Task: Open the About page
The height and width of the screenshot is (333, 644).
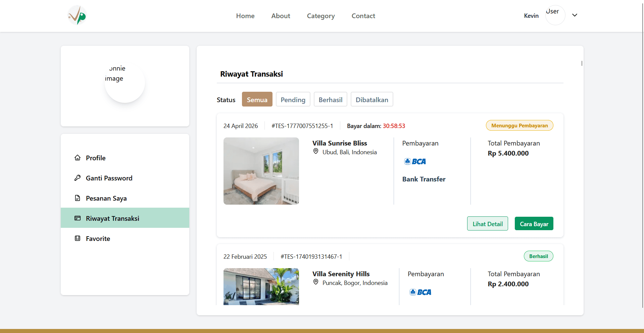Action: (281, 16)
